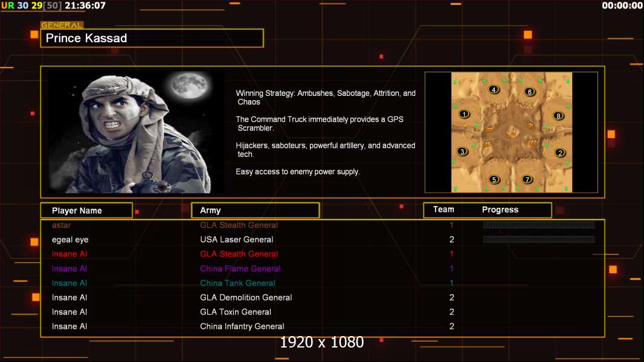Click start position 1 on the map
The height and width of the screenshot is (362, 644).
pyautogui.click(x=464, y=114)
